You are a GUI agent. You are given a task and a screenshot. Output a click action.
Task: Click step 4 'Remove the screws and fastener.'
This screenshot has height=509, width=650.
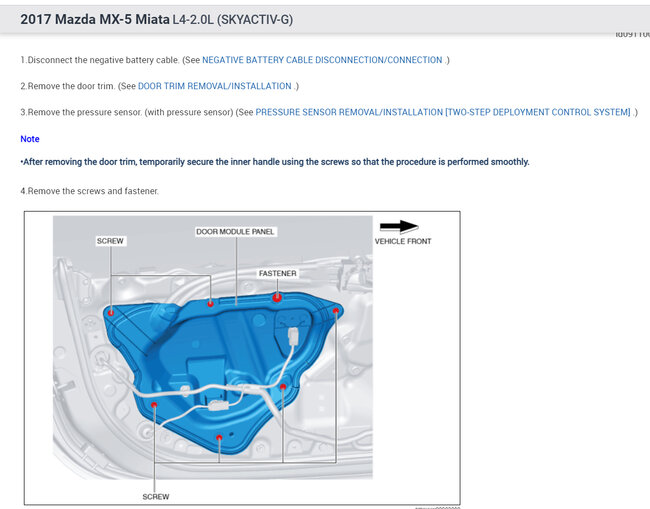coord(90,191)
